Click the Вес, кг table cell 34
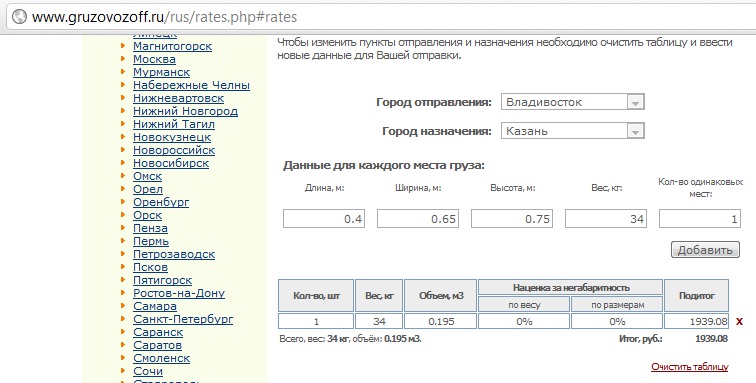The width and height of the screenshot is (756, 383). click(x=379, y=321)
